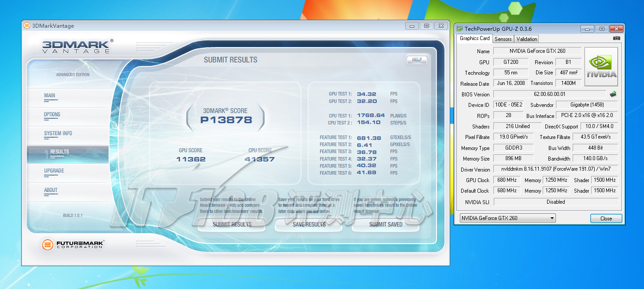Click the GPU Clock 680 MHz value
The height and width of the screenshot is (289, 644).
point(507,180)
